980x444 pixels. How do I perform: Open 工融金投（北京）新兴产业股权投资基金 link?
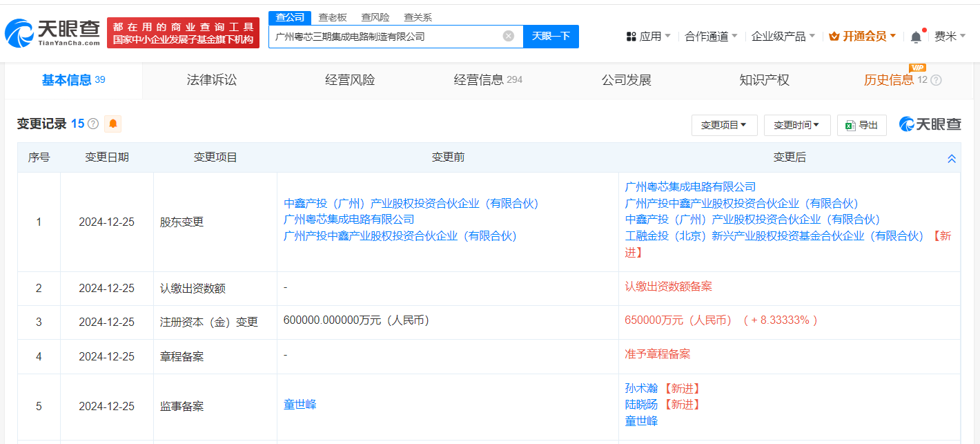(774, 236)
